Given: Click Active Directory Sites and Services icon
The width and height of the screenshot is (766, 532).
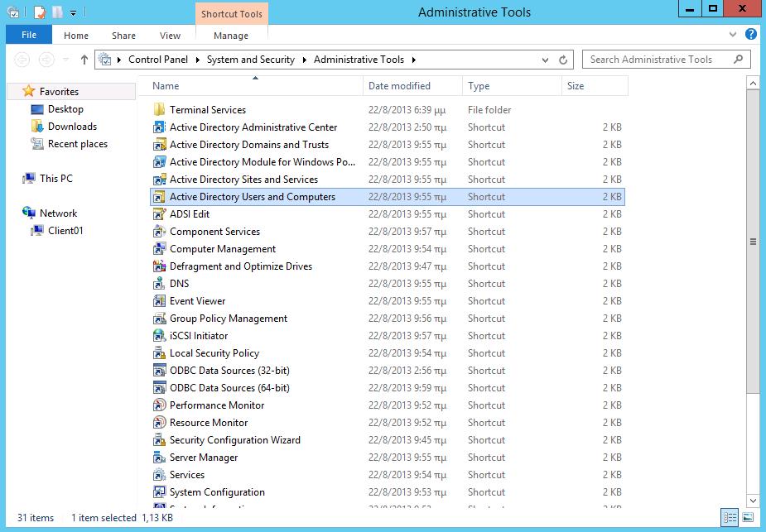Looking at the screenshot, I should tap(159, 179).
